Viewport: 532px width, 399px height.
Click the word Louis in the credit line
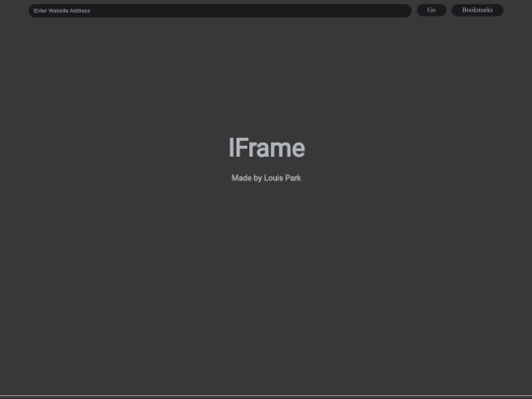pos(273,178)
